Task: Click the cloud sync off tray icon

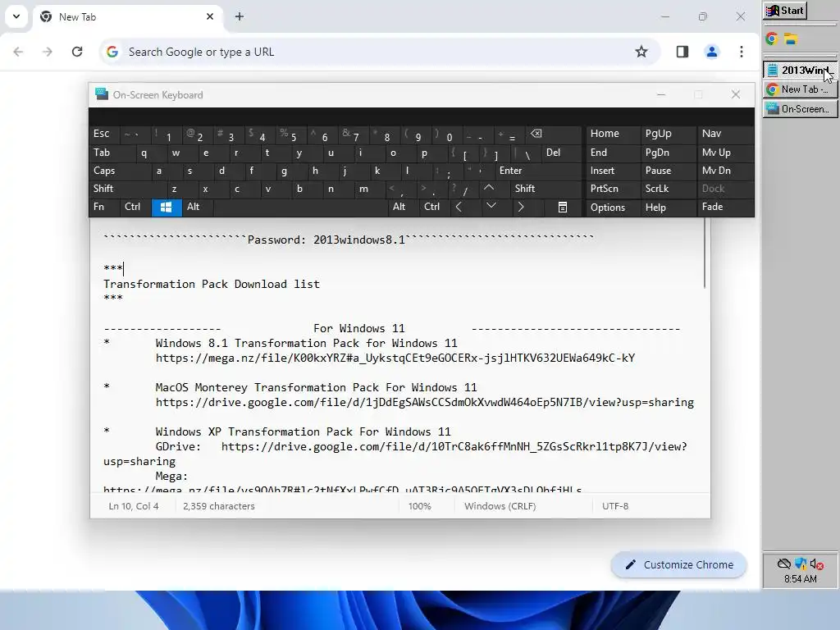Action: (783, 564)
